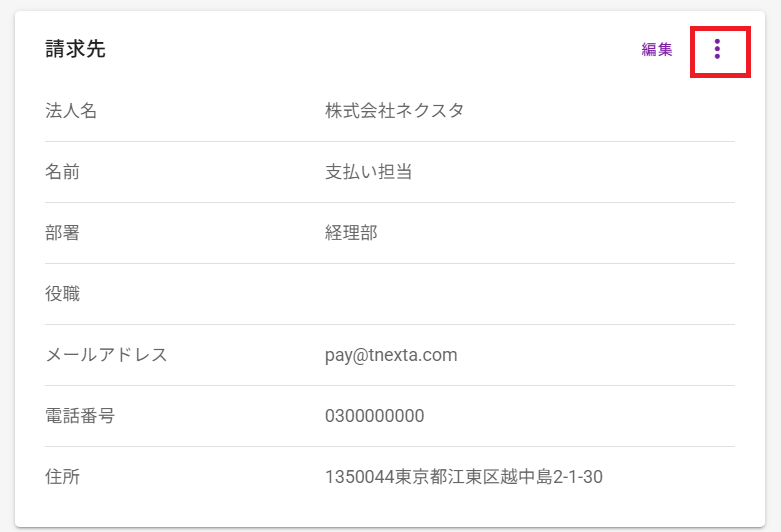Open the three-dot more options menu
The width and height of the screenshot is (781, 532).
pos(717,49)
